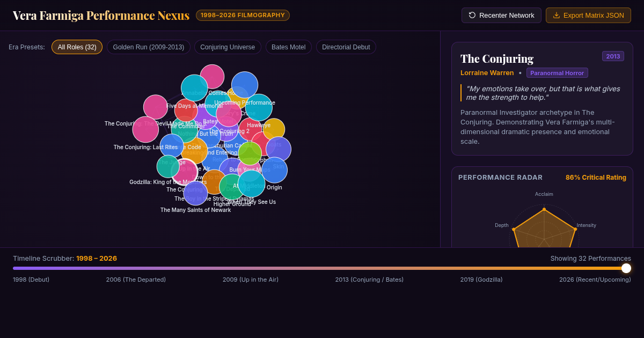Click the 'My emotions take over' quote
644x338 pixels.
[x=543, y=93]
